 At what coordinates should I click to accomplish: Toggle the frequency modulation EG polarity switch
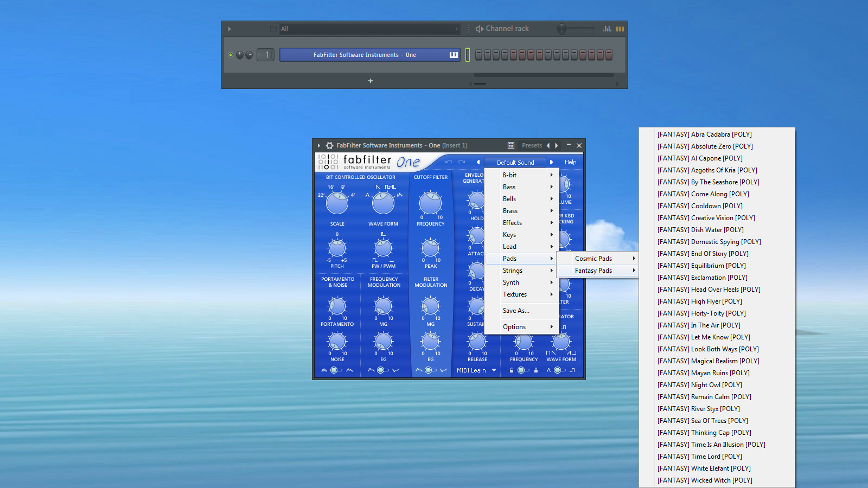coord(383,370)
